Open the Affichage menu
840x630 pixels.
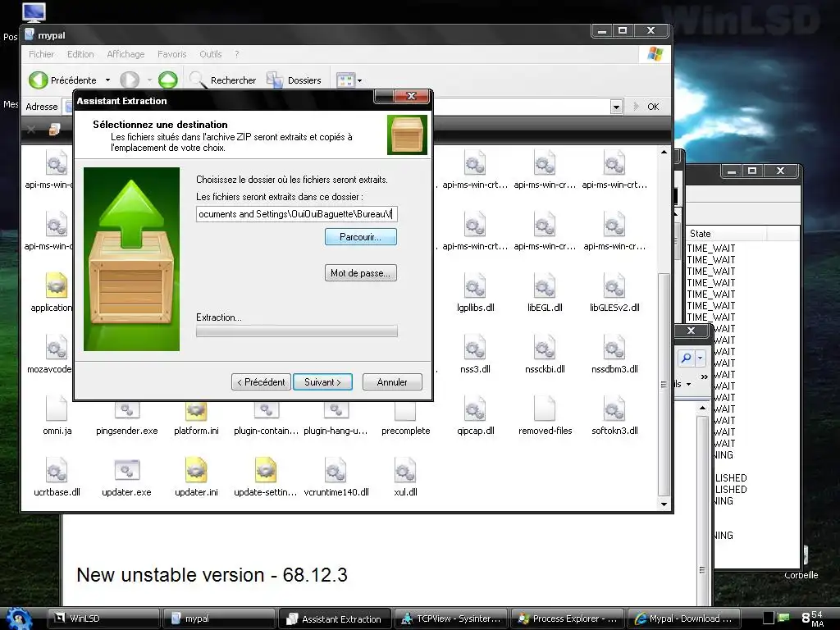126,54
